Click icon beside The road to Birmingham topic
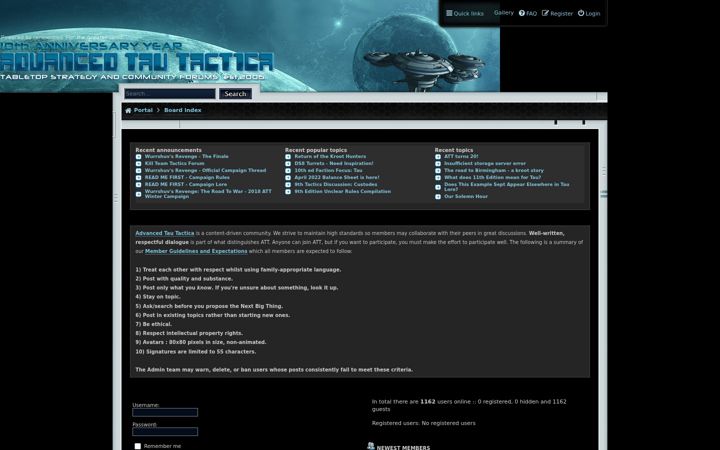The image size is (720, 450). tap(438, 170)
